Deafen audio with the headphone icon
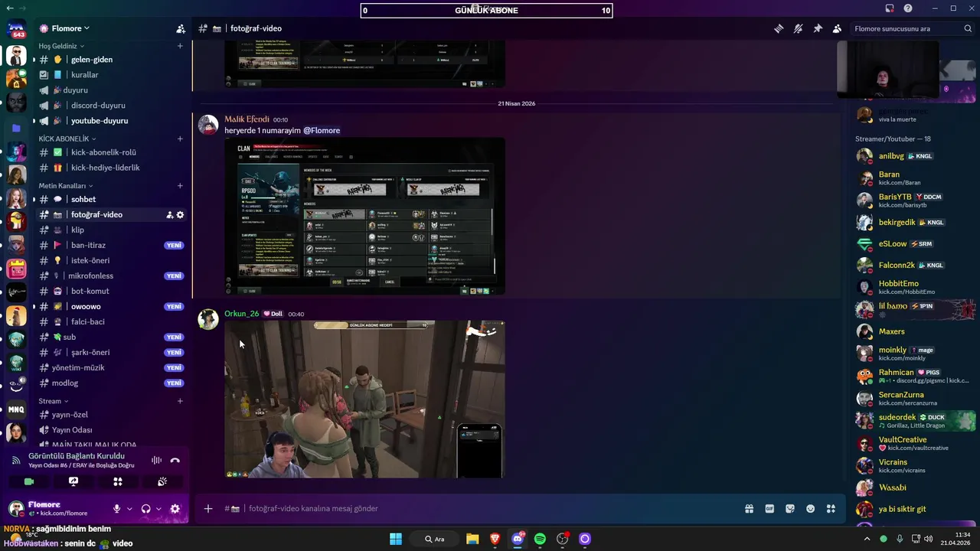 (x=146, y=509)
